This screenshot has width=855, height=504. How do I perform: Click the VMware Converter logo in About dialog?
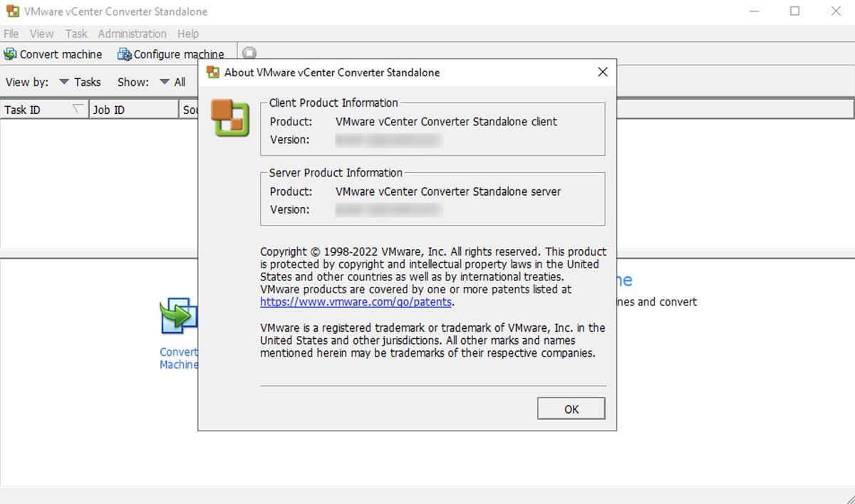[230, 118]
